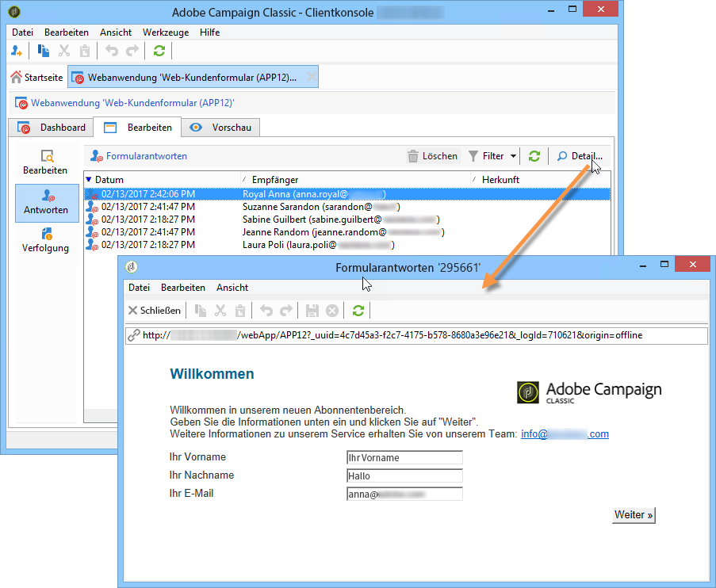The image size is (716, 588).
Task: Click the link icon beside the URL
Action: tap(134, 335)
